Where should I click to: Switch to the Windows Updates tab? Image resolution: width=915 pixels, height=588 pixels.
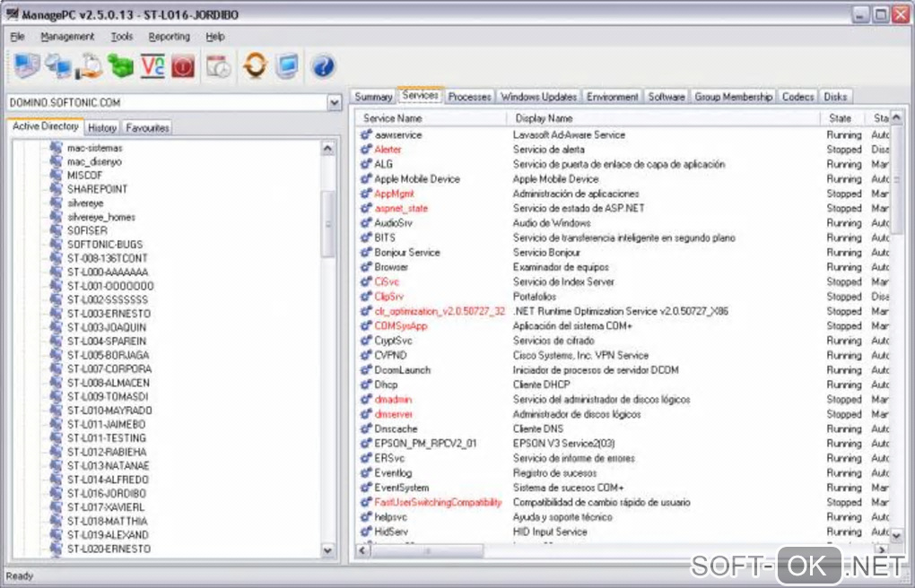(x=538, y=97)
